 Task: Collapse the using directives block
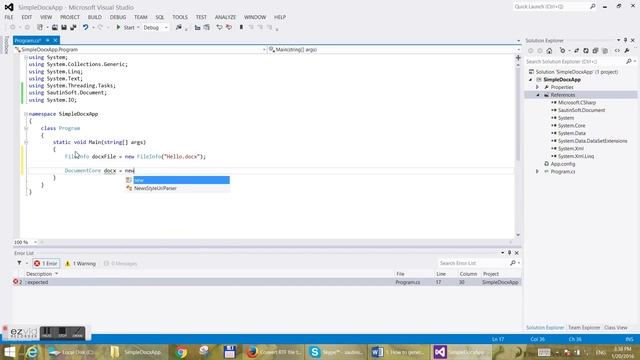pyautogui.click(x=26, y=58)
